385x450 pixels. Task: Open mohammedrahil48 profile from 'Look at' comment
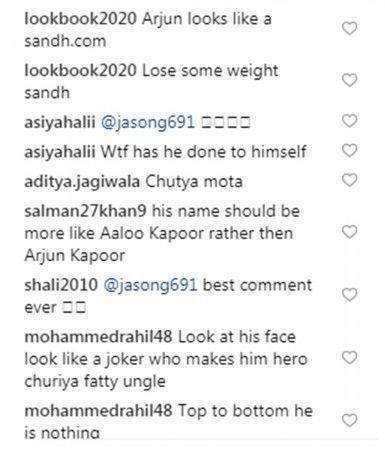(98, 337)
